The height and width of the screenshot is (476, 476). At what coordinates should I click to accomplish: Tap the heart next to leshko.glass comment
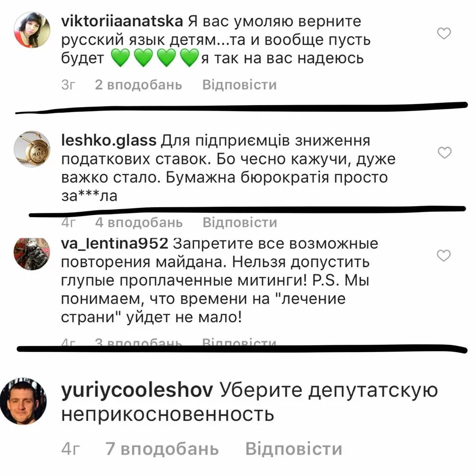444,152
